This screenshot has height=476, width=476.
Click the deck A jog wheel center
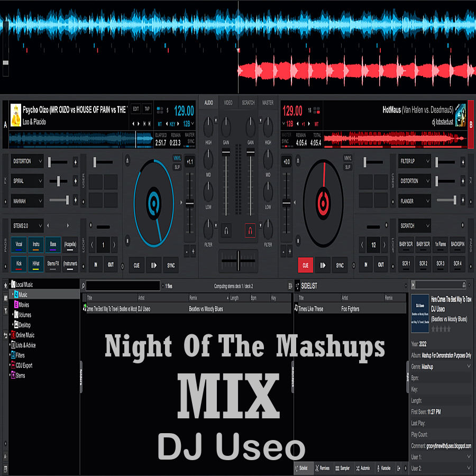(x=154, y=204)
